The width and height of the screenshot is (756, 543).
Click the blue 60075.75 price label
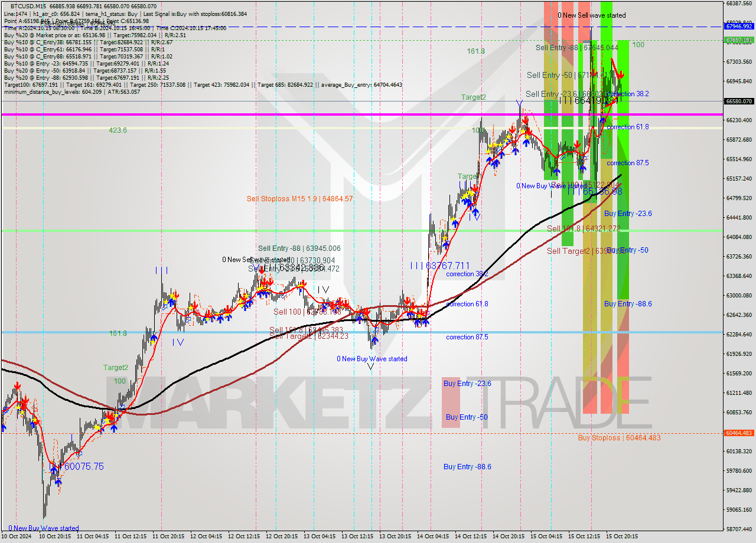point(84,466)
